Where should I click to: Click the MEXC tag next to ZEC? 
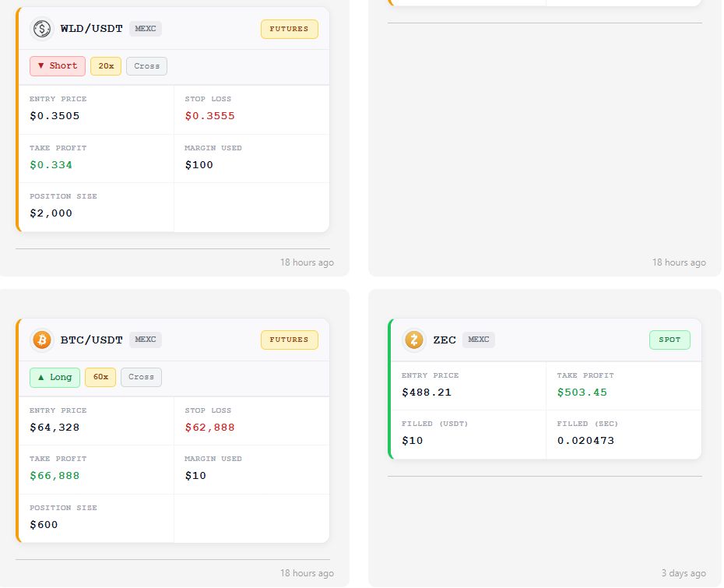point(478,340)
